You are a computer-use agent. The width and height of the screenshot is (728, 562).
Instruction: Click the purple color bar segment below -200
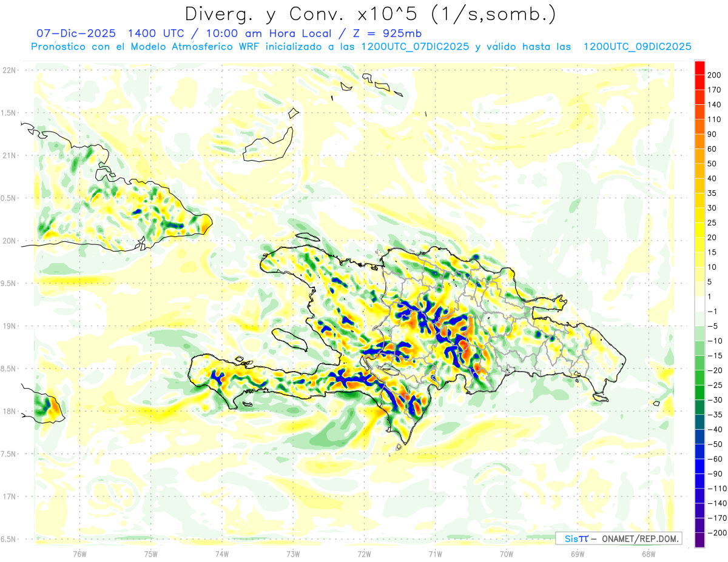click(699, 540)
